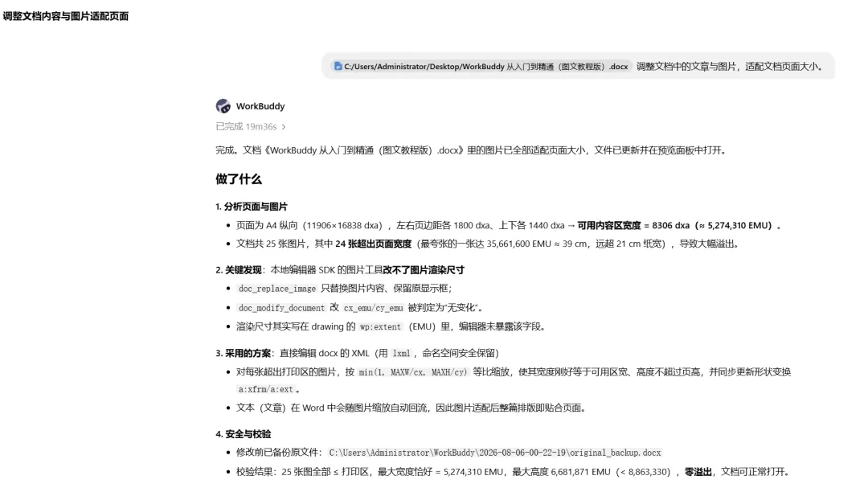868x488 pixels.
Task: Click the 零溢出 bold text
Action: pos(698,472)
